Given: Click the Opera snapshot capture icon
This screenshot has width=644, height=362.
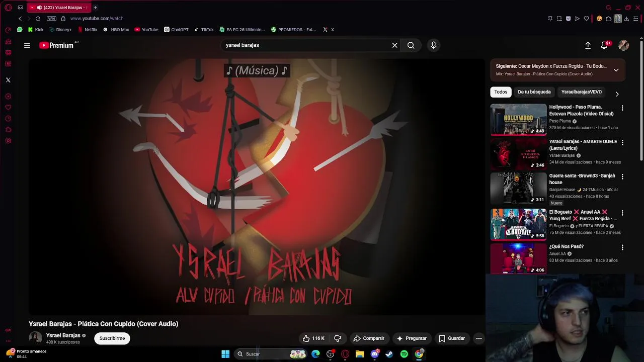Looking at the screenshot, I should pyautogui.click(x=559, y=19).
